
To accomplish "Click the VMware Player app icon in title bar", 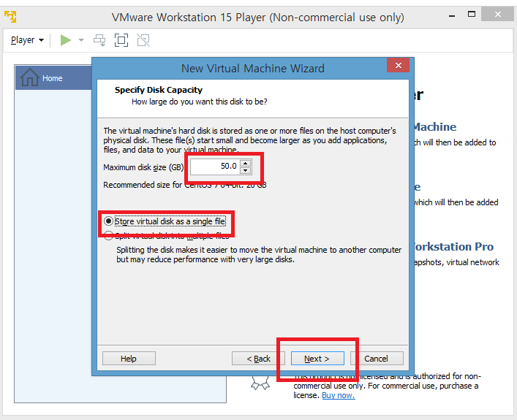I will [x=10, y=17].
